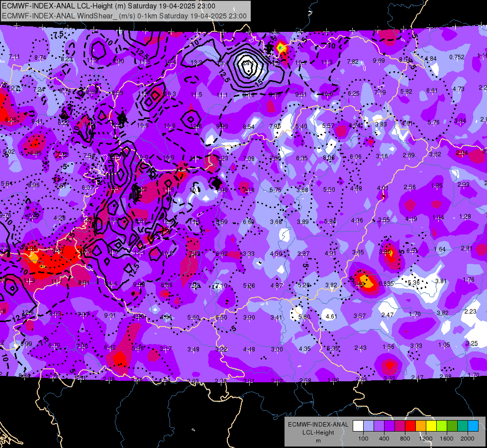
Task: Click the lime green legend swatch
Action: pyautogui.click(x=442, y=426)
